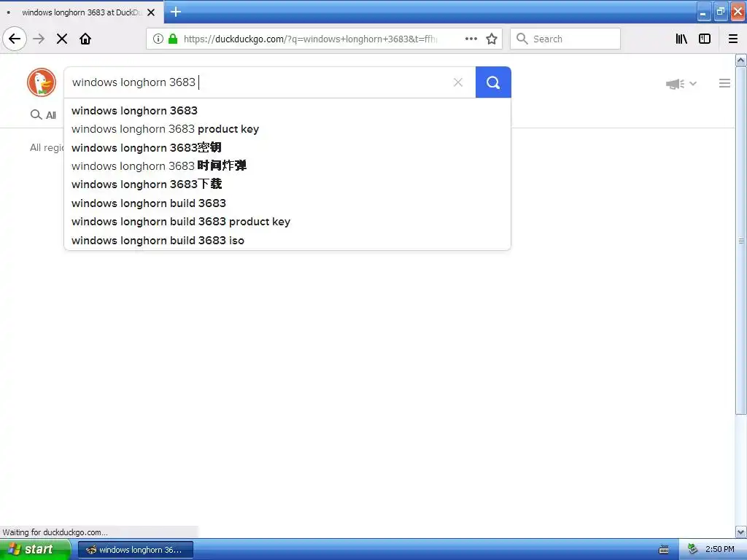Choose suggestion 'windows longhorn 3683下载'
Image resolution: width=747 pixels, height=560 pixels.
coord(287,184)
